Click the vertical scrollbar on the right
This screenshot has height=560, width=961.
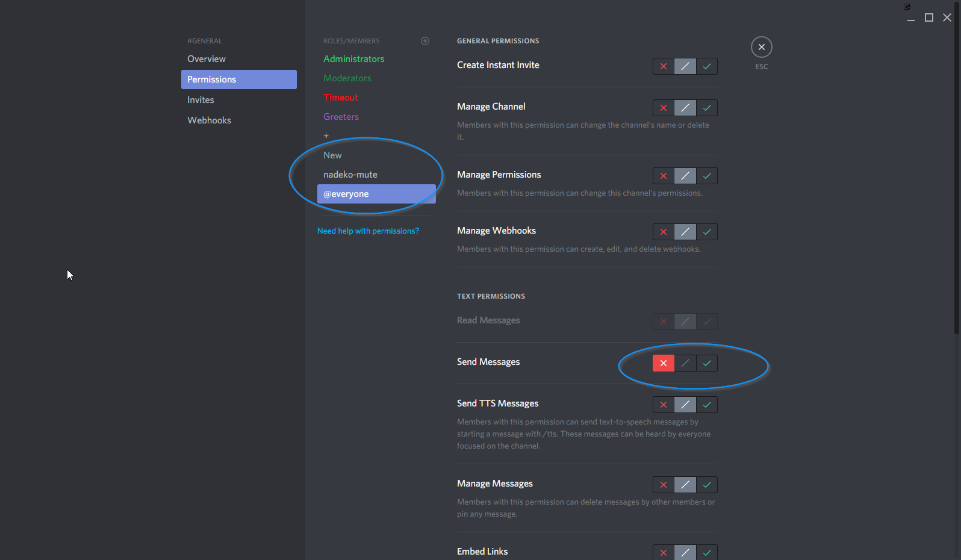pos(957,169)
